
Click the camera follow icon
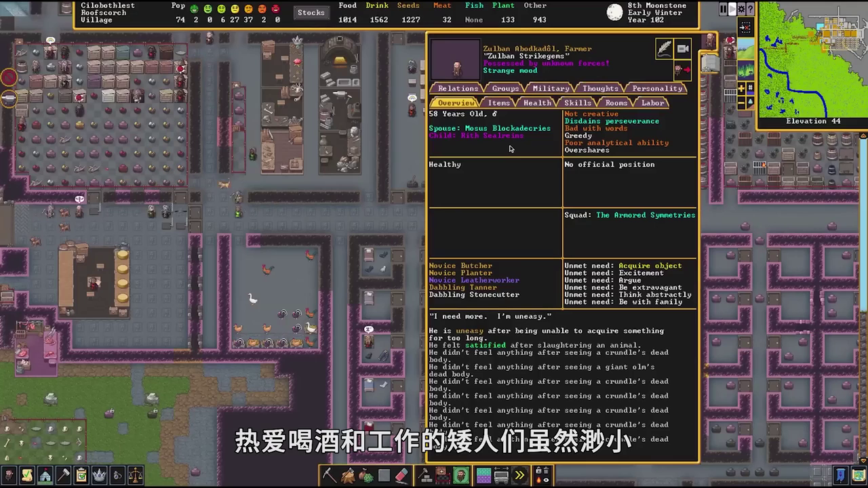(682, 48)
